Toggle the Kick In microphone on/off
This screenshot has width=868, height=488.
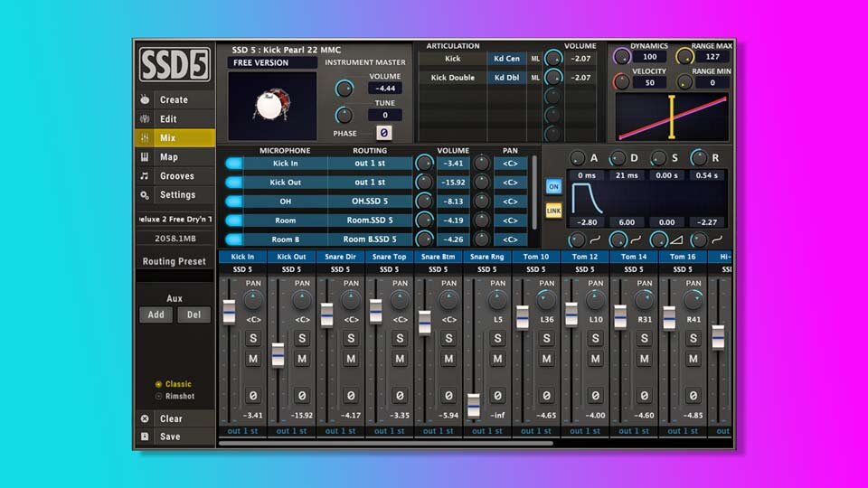click(233, 164)
